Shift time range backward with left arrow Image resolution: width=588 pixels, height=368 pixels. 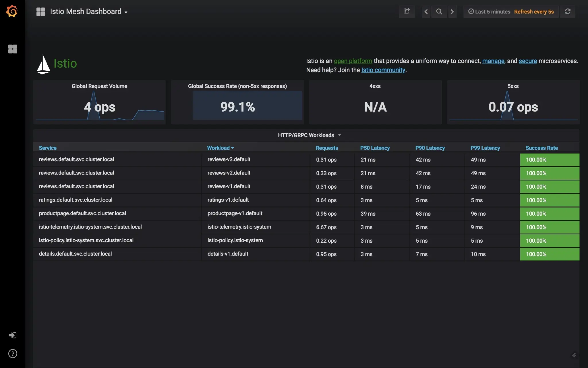coord(426,11)
